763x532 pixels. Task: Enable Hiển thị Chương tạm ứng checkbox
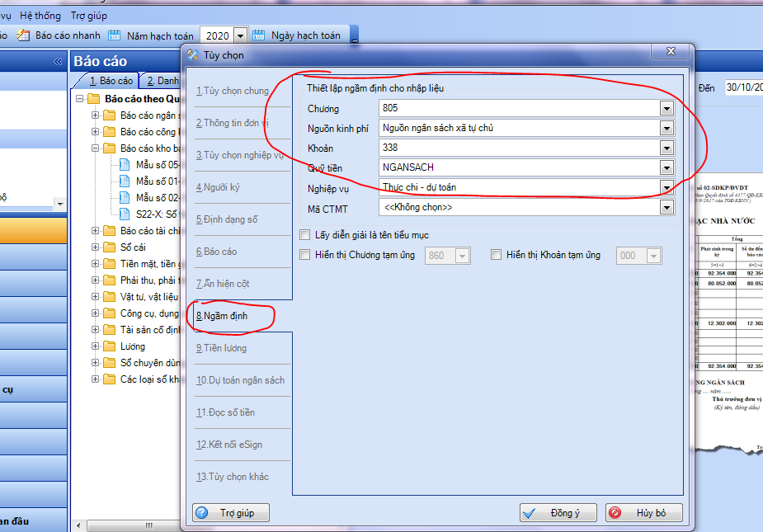(x=305, y=255)
